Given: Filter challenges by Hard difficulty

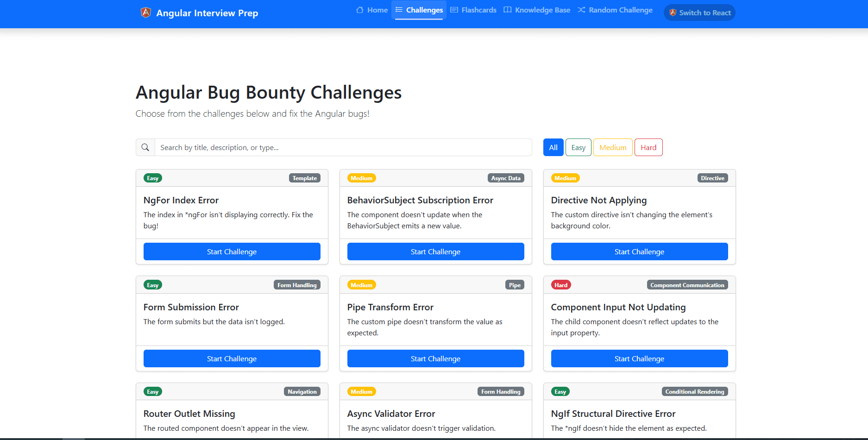Looking at the screenshot, I should (x=648, y=147).
